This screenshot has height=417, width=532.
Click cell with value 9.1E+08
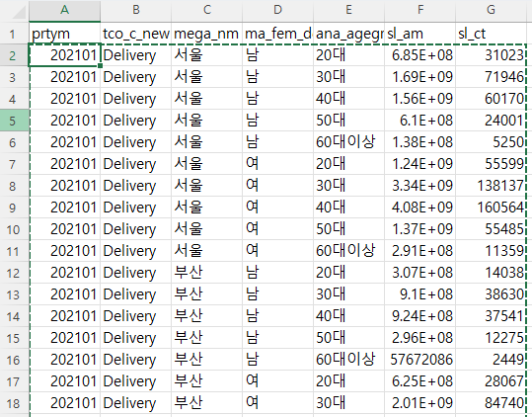(420, 294)
